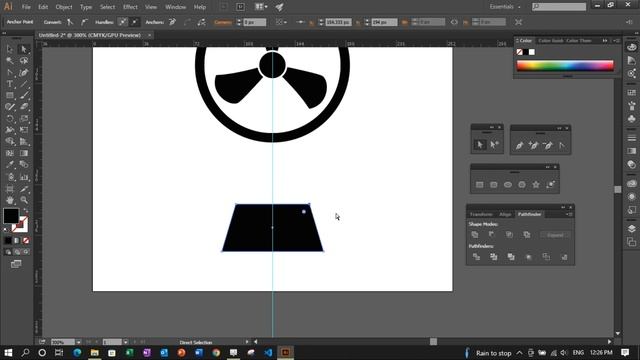Open the Essentials workspace dropdown

[505, 7]
